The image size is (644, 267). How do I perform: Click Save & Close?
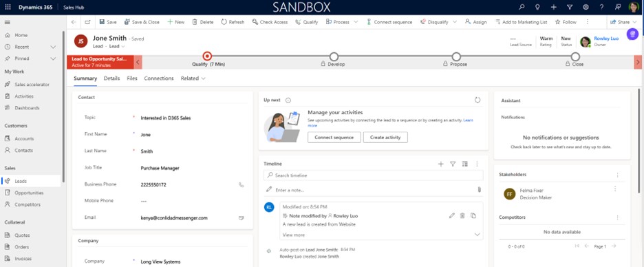pos(142,22)
